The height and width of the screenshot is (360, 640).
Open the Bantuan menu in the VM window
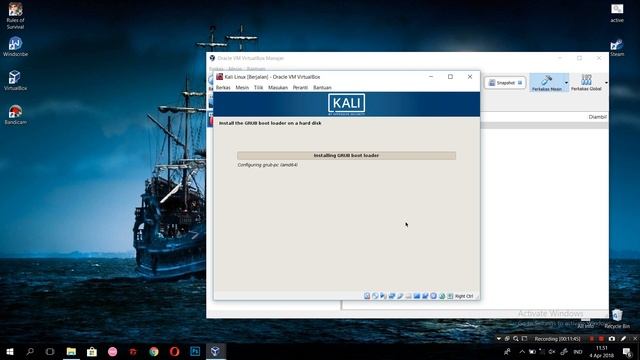point(322,87)
